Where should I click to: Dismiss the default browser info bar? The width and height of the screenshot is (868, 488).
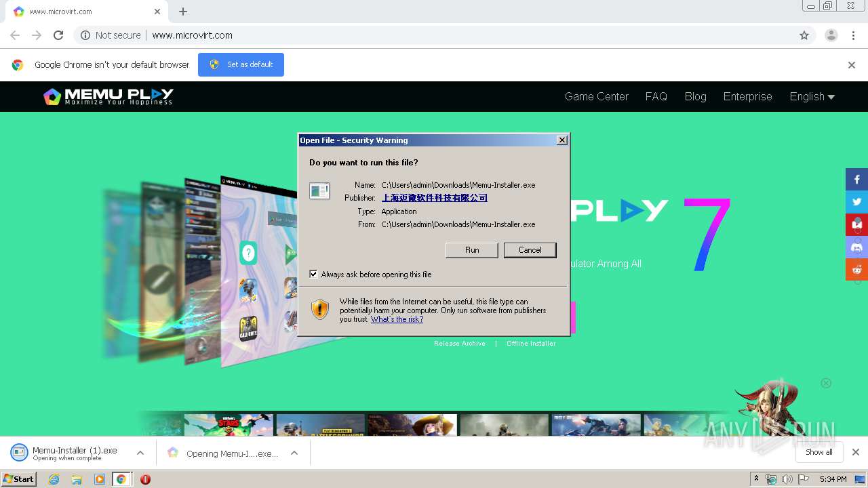click(852, 65)
